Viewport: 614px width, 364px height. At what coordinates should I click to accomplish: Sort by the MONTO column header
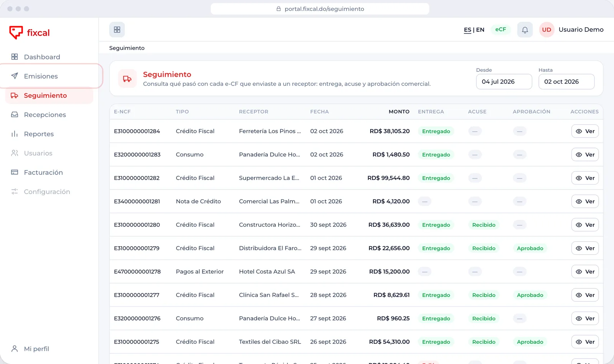pos(399,112)
